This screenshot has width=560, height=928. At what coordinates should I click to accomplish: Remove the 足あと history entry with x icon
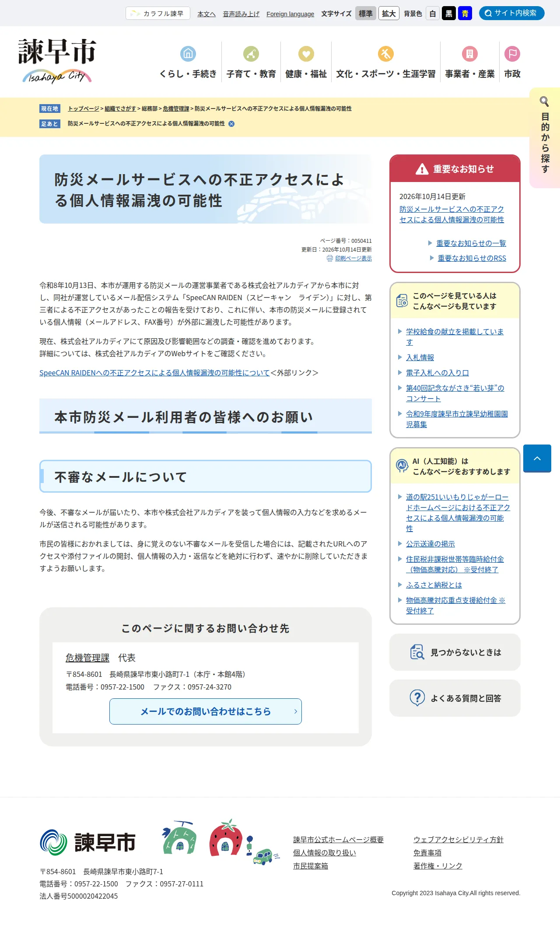point(231,124)
